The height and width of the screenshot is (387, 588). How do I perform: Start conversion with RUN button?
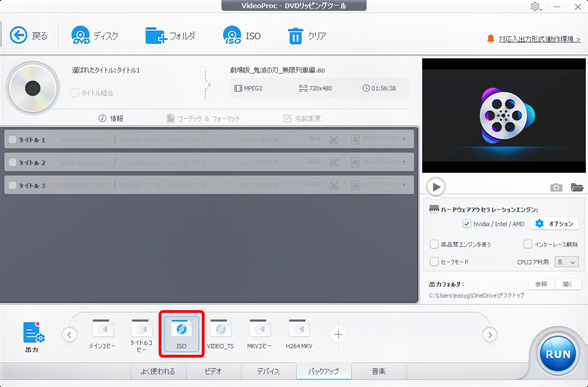pos(557,354)
